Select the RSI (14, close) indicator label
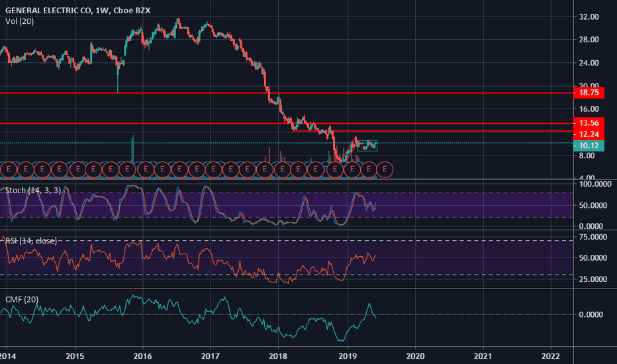The height and width of the screenshot is (364, 617). [x=31, y=241]
